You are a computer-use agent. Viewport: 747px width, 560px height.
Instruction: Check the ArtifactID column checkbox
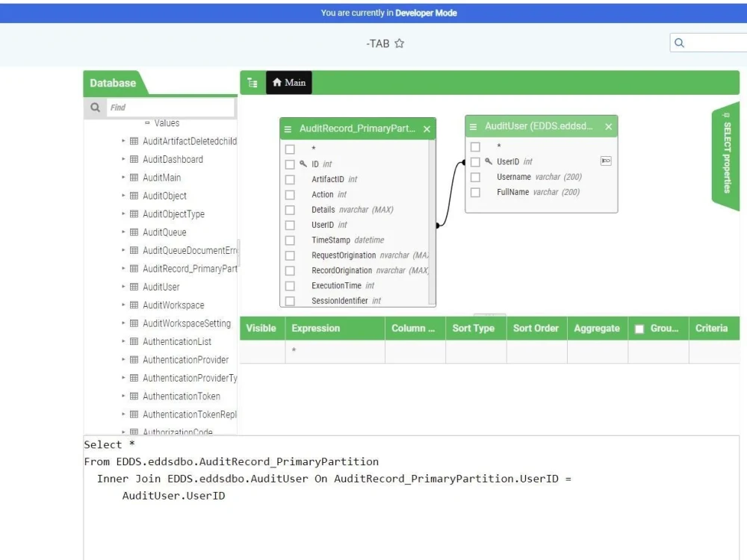click(x=290, y=179)
